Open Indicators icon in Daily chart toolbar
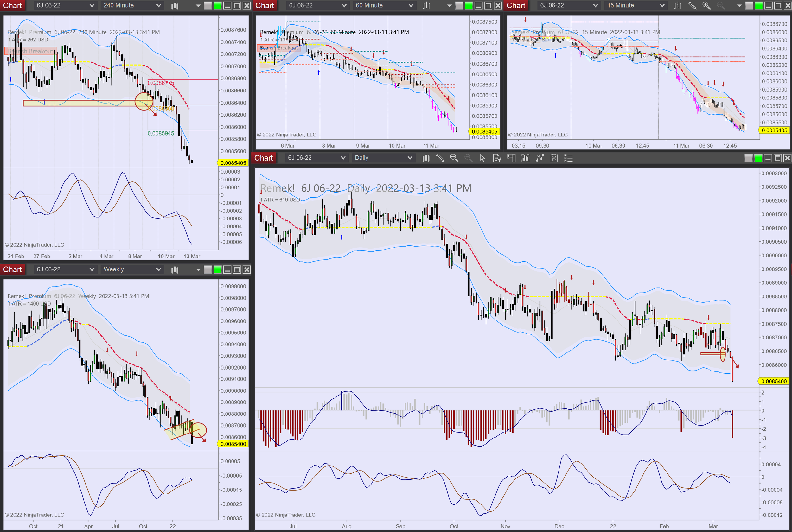This screenshot has width=792, height=532. 540,158
